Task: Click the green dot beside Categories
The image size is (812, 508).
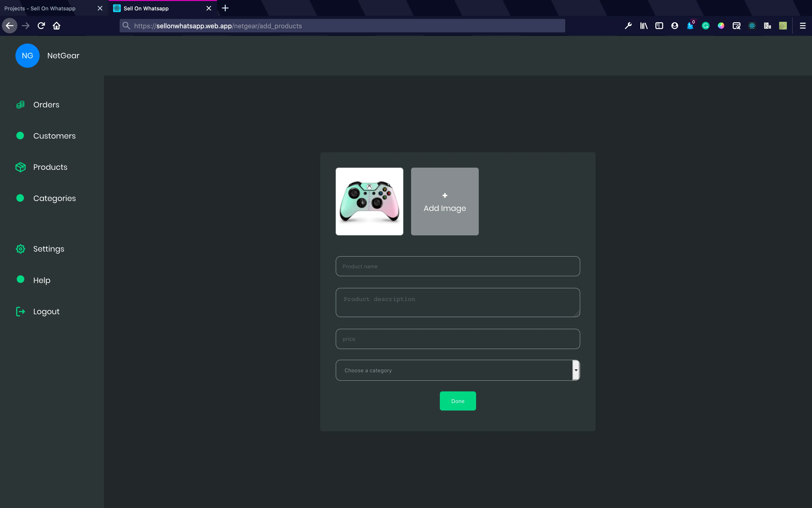Action: [20, 198]
